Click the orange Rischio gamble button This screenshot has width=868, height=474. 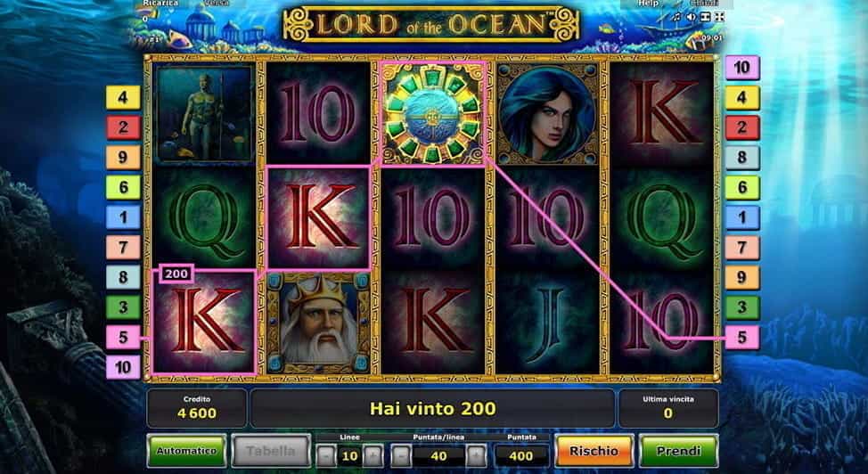594,451
